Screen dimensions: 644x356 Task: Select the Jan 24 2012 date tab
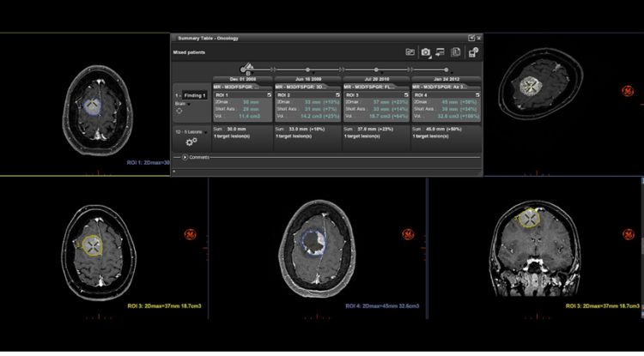coord(446,79)
